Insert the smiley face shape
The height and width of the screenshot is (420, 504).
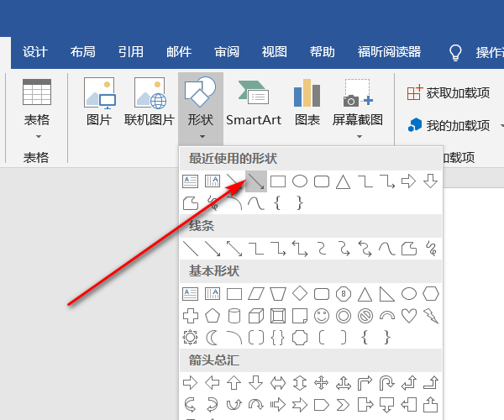(322, 316)
